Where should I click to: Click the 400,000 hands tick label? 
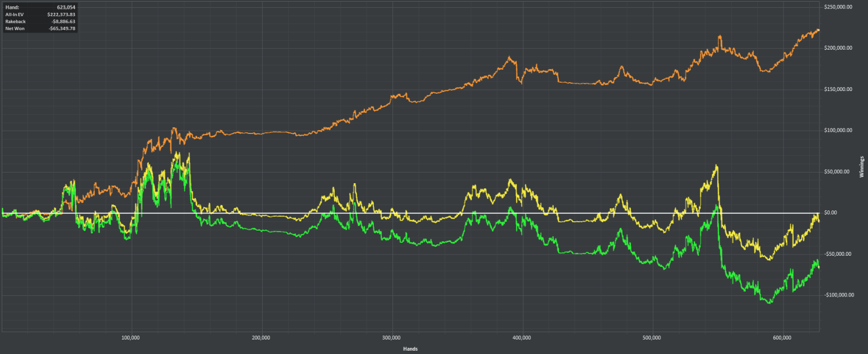(x=522, y=338)
